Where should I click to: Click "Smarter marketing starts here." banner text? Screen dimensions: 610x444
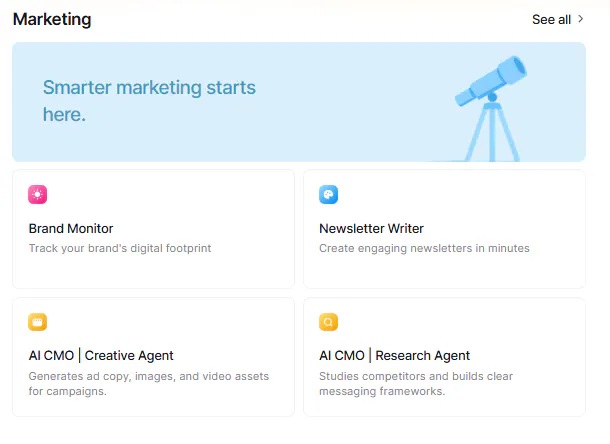[149, 101]
